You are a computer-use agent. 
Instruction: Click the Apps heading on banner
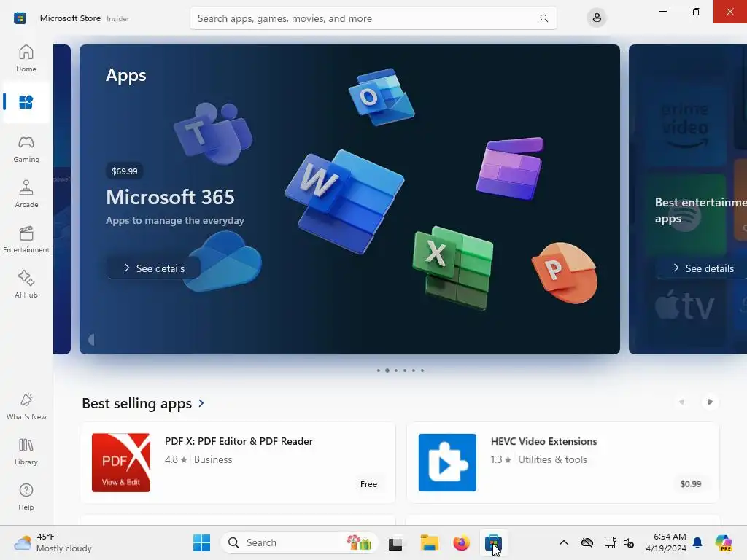(125, 75)
